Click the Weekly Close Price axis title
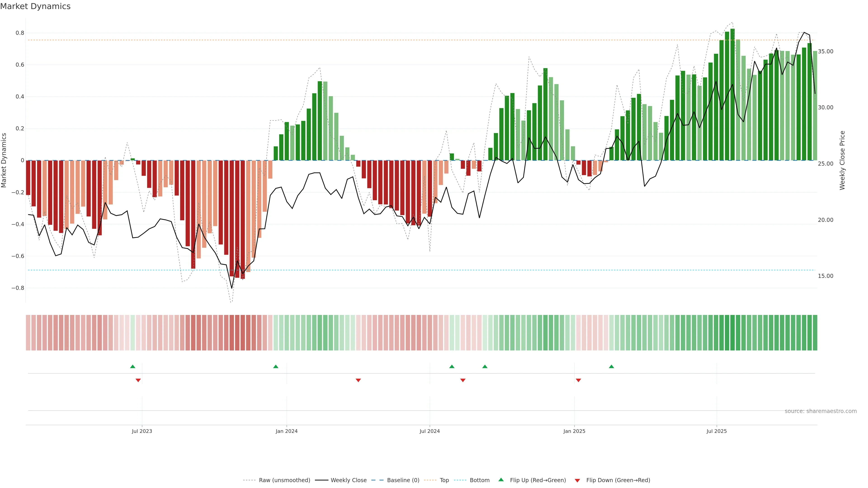This screenshot has width=868, height=488. click(x=842, y=160)
